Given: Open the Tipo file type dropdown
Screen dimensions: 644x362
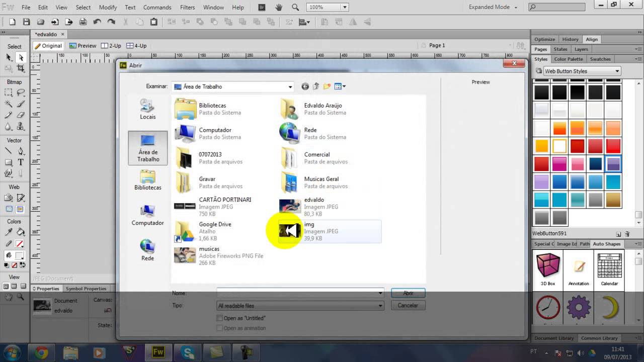Looking at the screenshot, I should click(381, 306).
